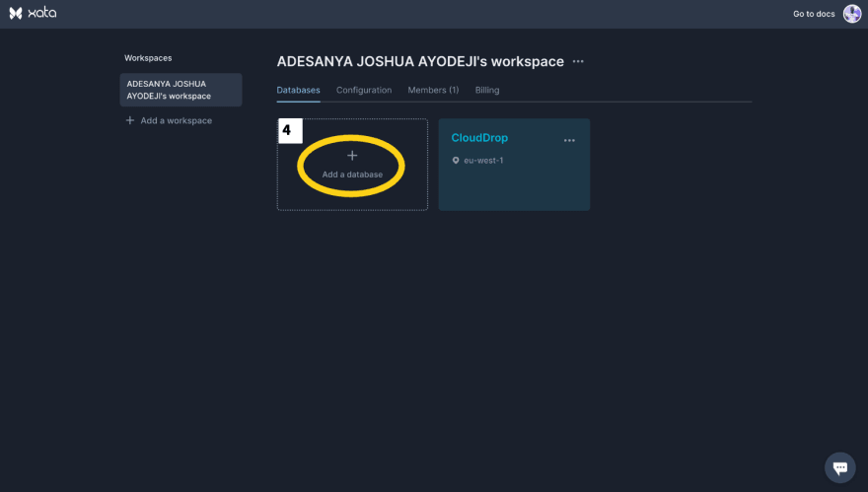Open the CloudDrop database title link
Viewport: 868px width, 492px height.
click(479, 138)
